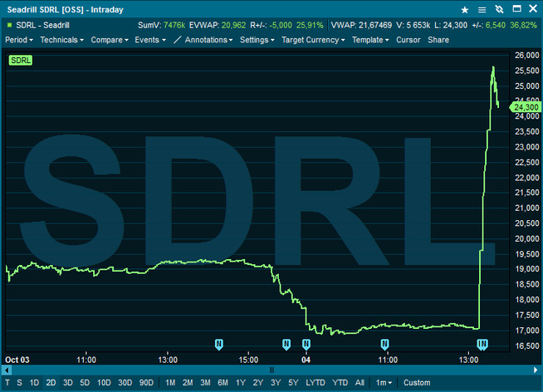Screen dimensions: 543x392
Task: Click the news marker after 15:00
Action: tap(286, 345)
